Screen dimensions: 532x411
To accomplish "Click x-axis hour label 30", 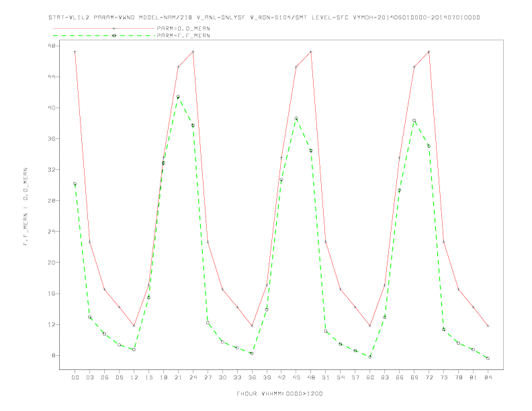I will tap(222, 377).
